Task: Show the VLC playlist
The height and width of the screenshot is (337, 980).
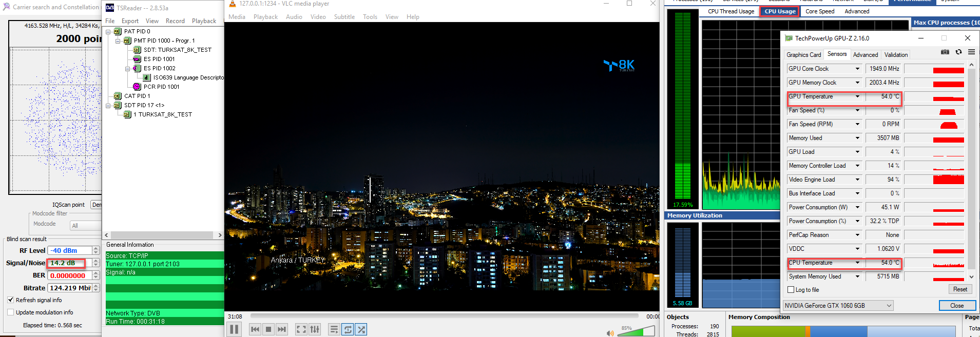Action: tap(334, 329)
